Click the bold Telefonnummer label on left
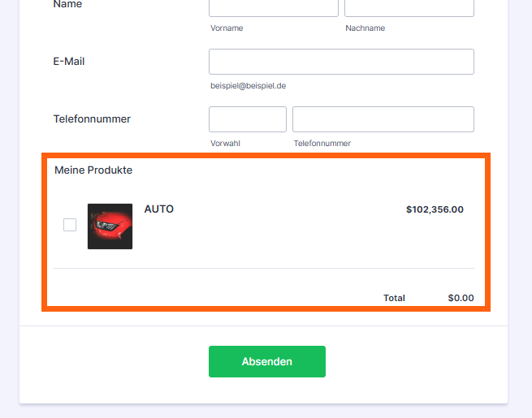Image resolution: width=532 pixels, height=418 pixels. (92, 119)
